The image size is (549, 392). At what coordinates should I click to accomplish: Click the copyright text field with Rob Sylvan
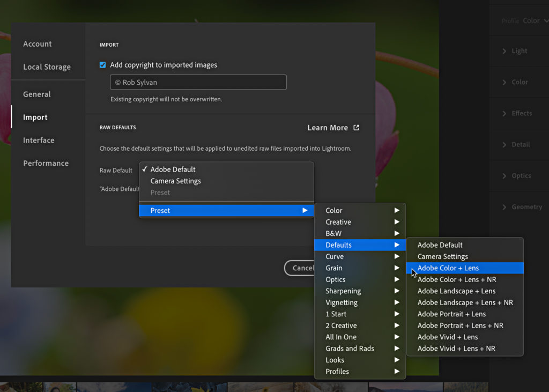(198, 83)
